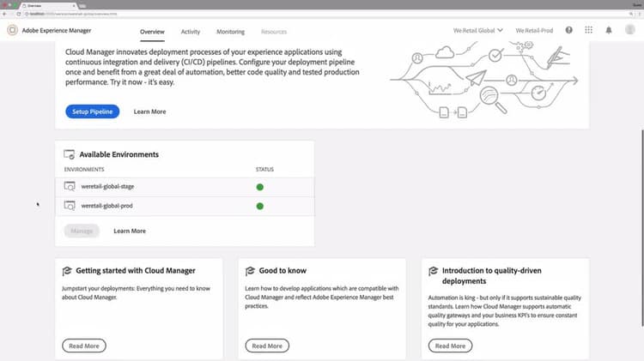Click Good to know graduation cap icon

(250, 271)
